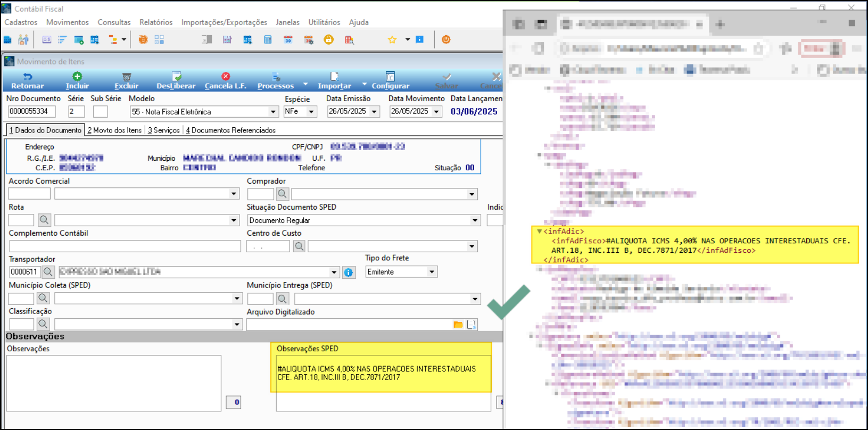Click inside the Observações SPED text area
The height and width of the screenshot is (430, 868).
383,383
